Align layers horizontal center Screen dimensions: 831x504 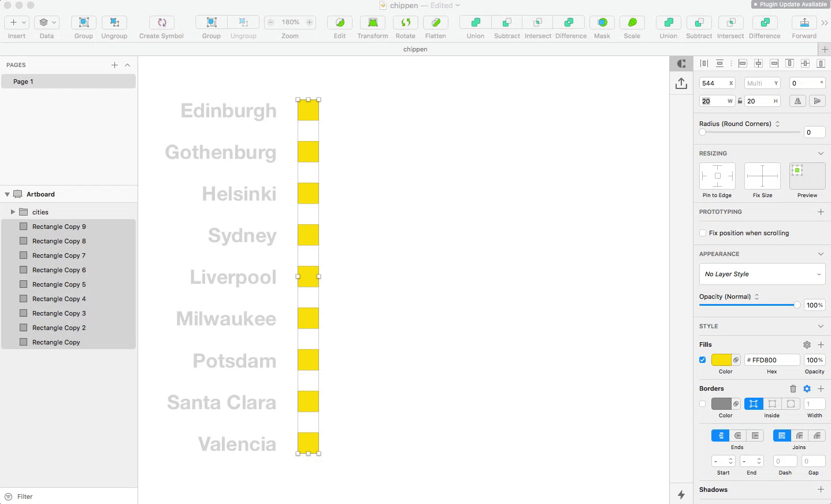pos(758,64)
